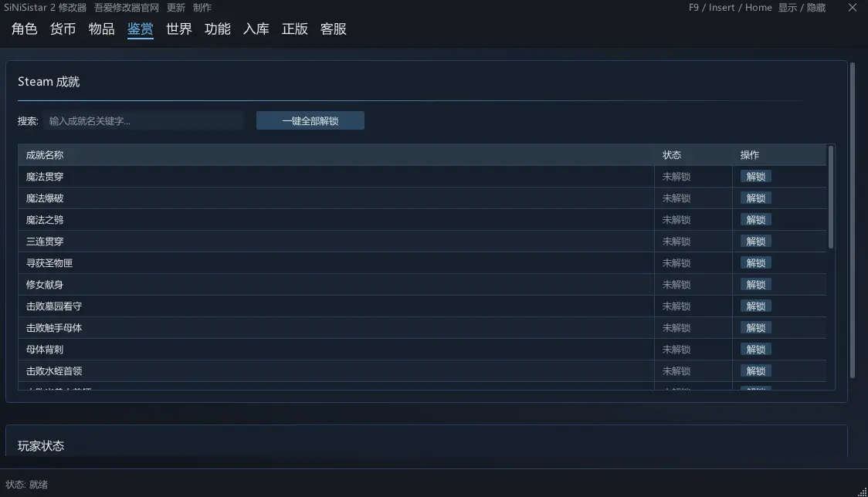Open 吾爱修改器官网 link in title bar
Image resolution: width=868 pixels, height=497 pixels.
(126, 8)
